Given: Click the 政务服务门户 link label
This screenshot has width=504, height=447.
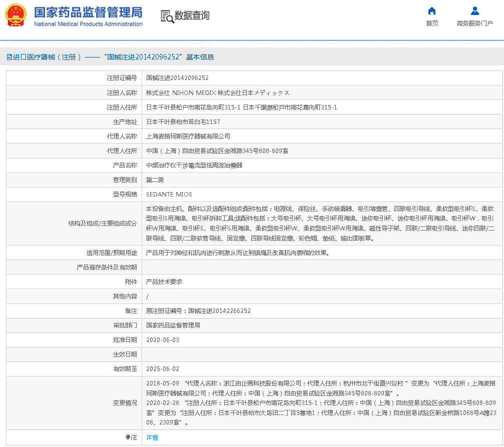Looking at the screenshot, I should (x=475, y=23).
